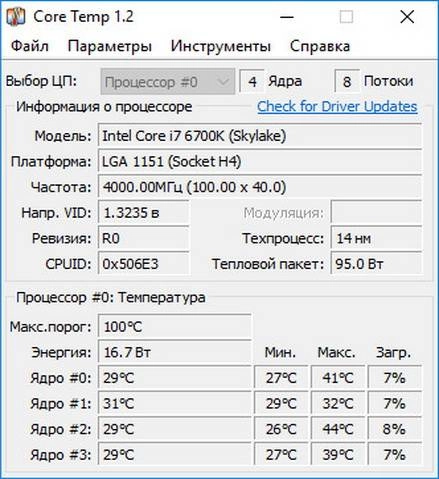
Task: Open the Справка menu
Action: tap(320, 46)
